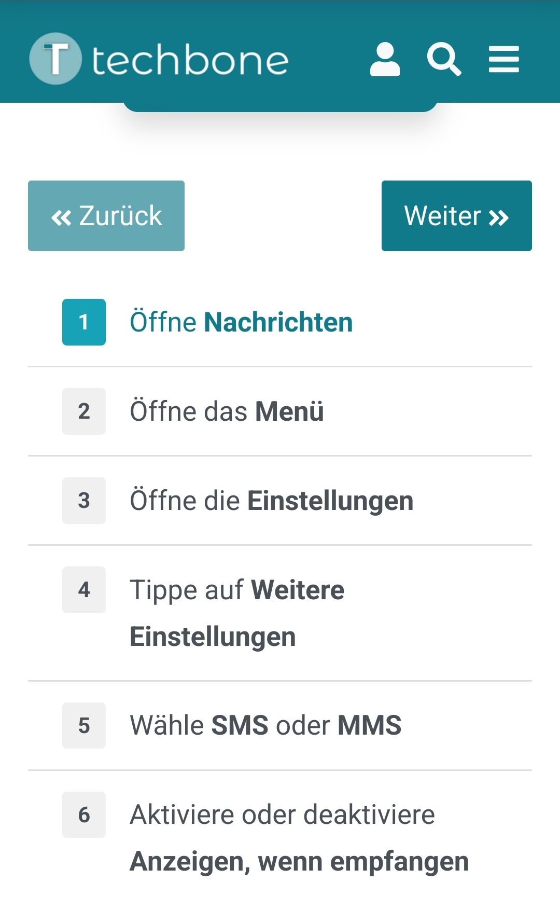
Task: Select step number 5 badge
Action: coord(84,726)
